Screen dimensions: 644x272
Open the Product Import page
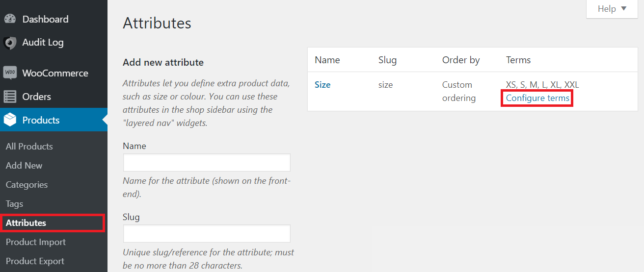[36, 242]
